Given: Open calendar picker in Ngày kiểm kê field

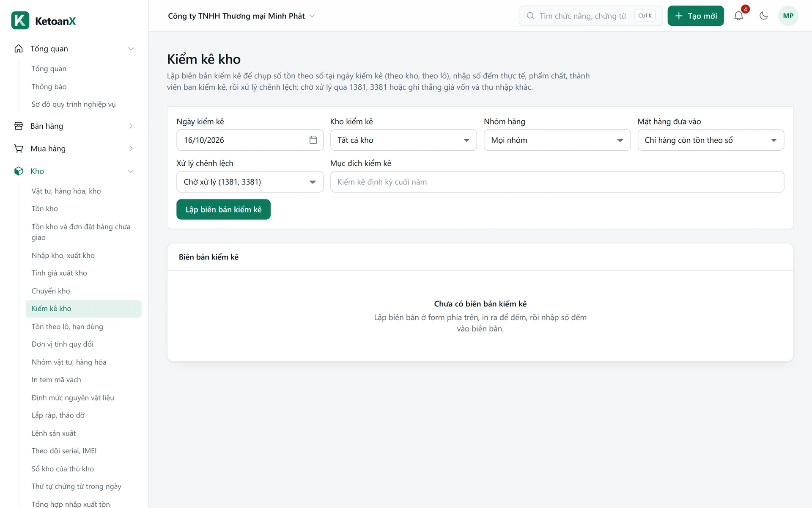Looking at the screenshot, I should [313, 140].
